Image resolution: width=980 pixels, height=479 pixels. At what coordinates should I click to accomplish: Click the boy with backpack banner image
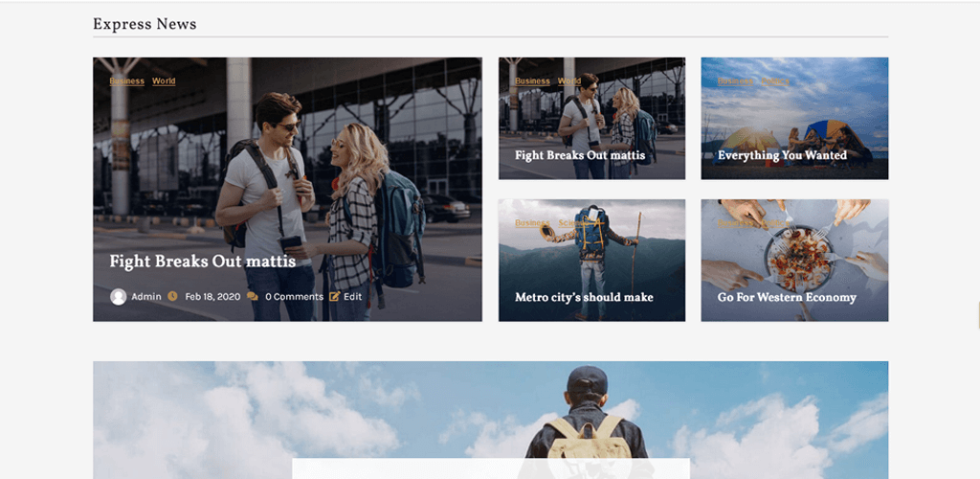tap(491, 421)
